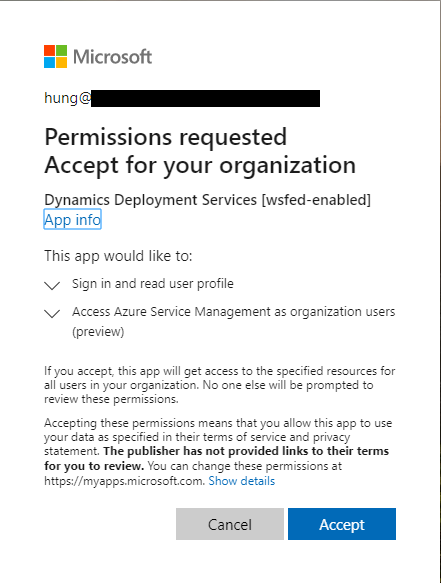Cancel the permissions request
The image size is (441, 583).
coord(230,524)
